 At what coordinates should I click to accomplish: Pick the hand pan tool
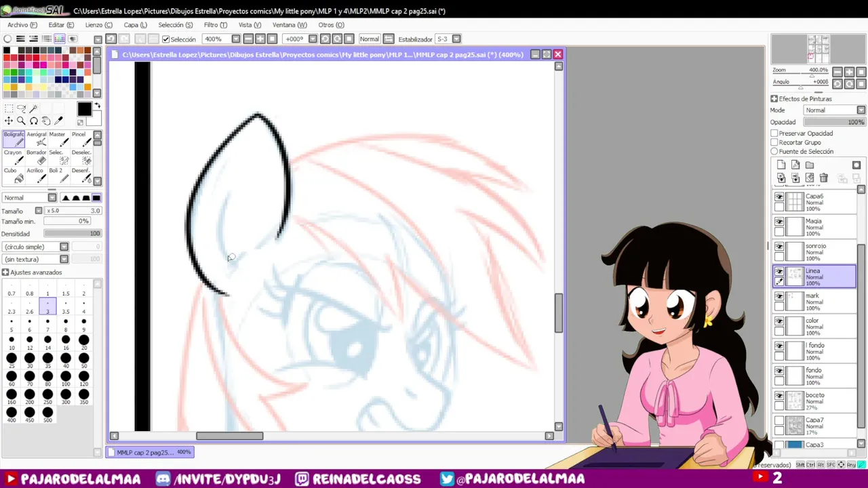pos(45,121)
